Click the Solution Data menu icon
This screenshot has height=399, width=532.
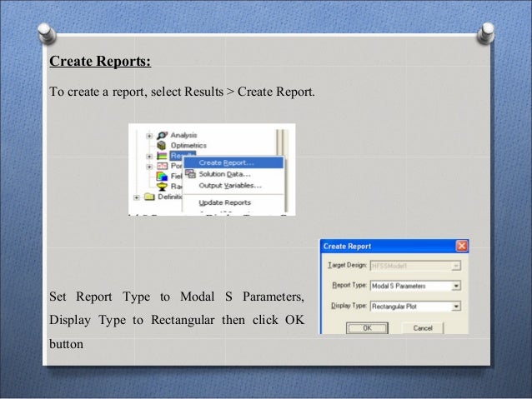(x=191, y=174)
